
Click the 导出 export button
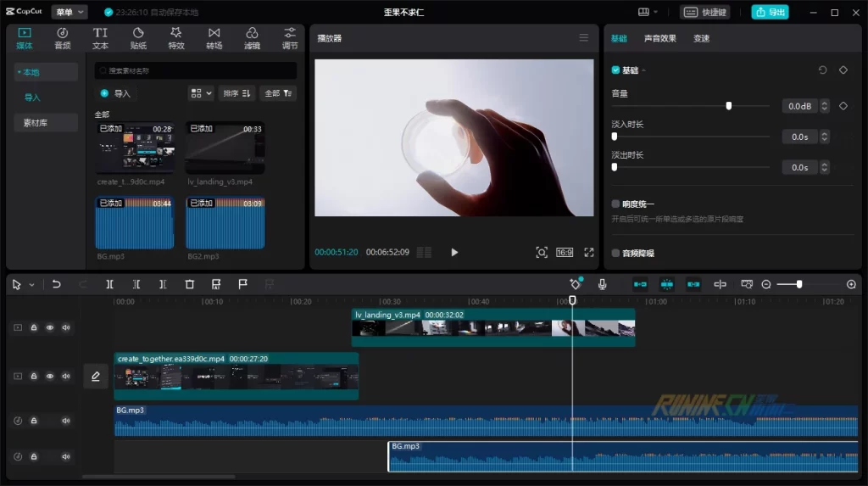[770, 12]
